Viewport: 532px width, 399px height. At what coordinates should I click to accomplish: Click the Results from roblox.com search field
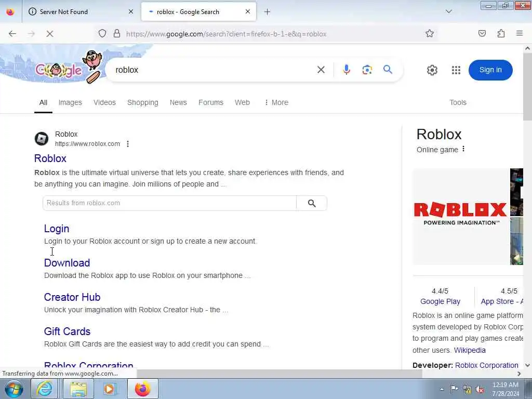coord(169,203)
